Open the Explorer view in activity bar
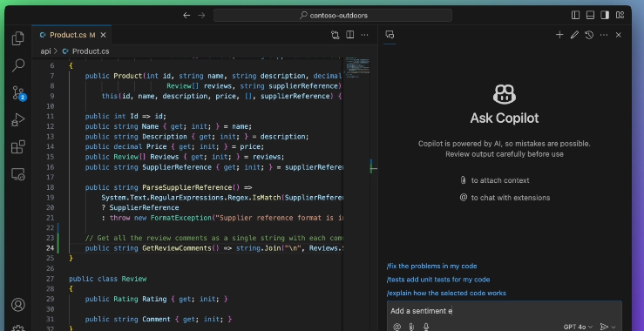Viewport: 644px width, 331px height. pos(17,38)
